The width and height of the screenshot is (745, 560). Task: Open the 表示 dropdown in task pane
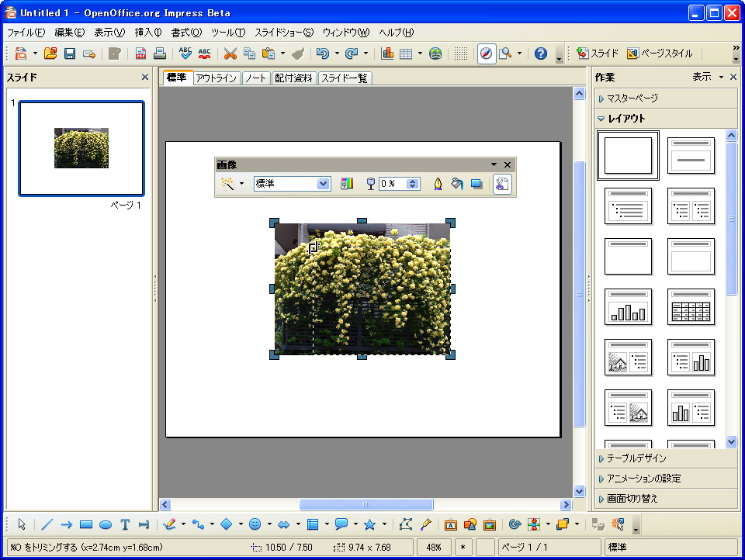(x=707, y=77)
